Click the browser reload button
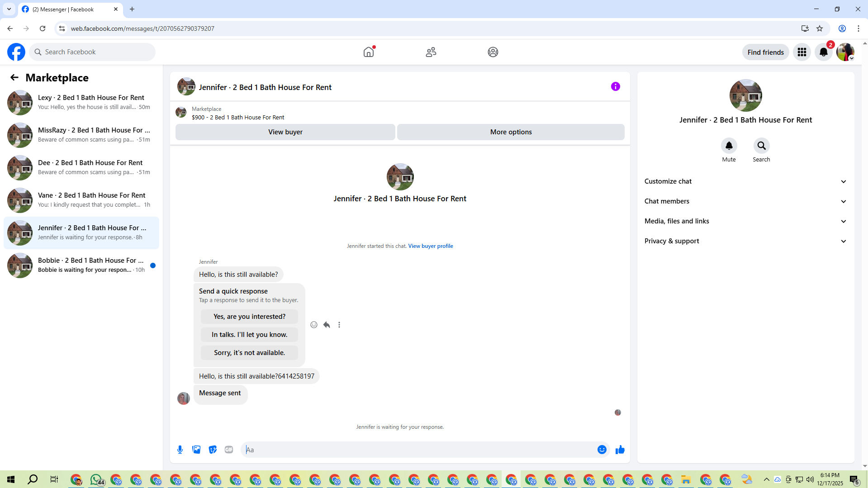 (43, 28)
